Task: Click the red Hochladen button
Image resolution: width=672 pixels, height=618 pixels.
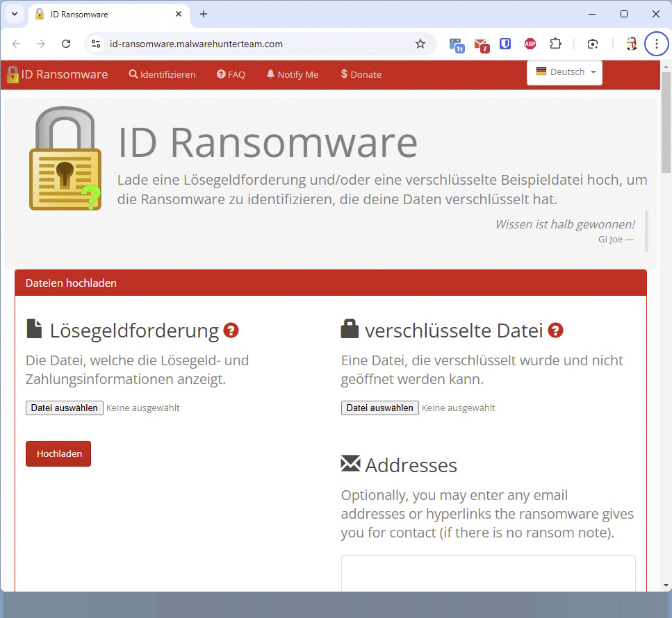Action: tap(58, 454)
